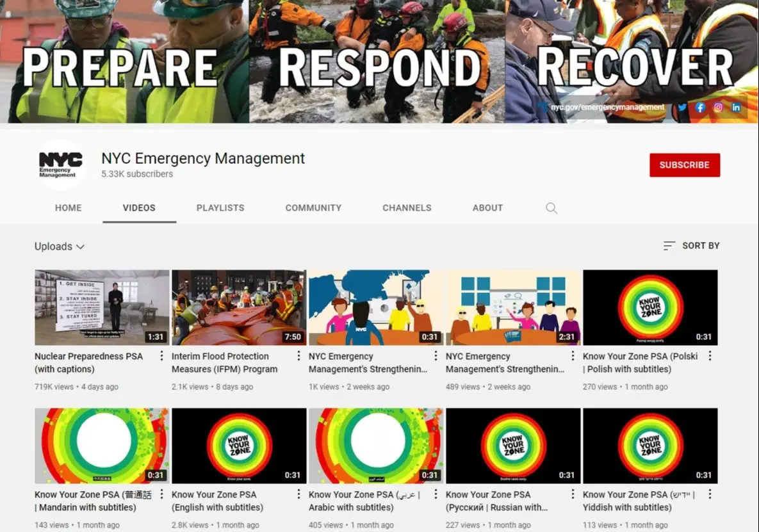Open the Twitter icon in banner
The image size is (759, 532).
click(683, 108)
